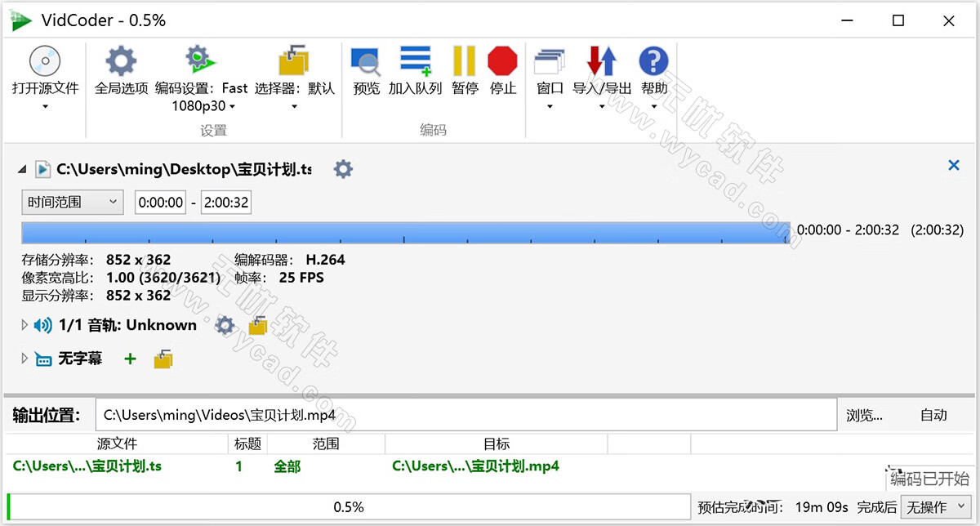Open settings gear beside 宝贝计划.ts title
980x526 pixels.
pyautogui.click(x=343, y=169)
